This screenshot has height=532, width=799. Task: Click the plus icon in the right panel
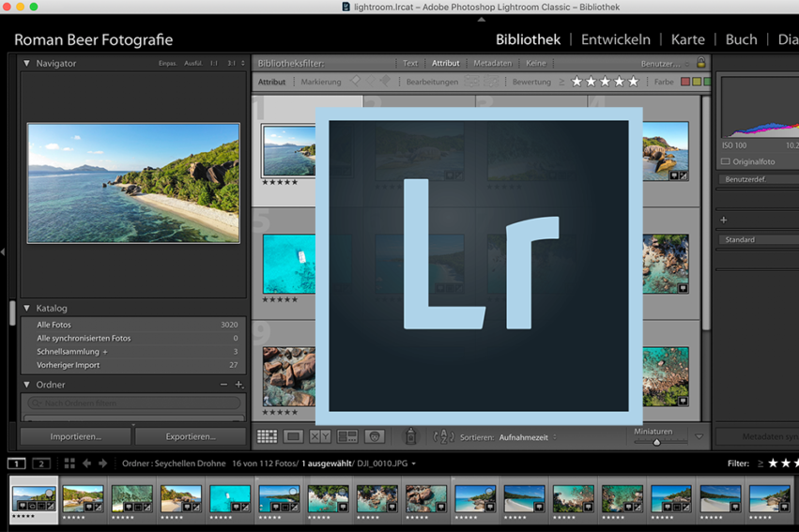[724, 220]
